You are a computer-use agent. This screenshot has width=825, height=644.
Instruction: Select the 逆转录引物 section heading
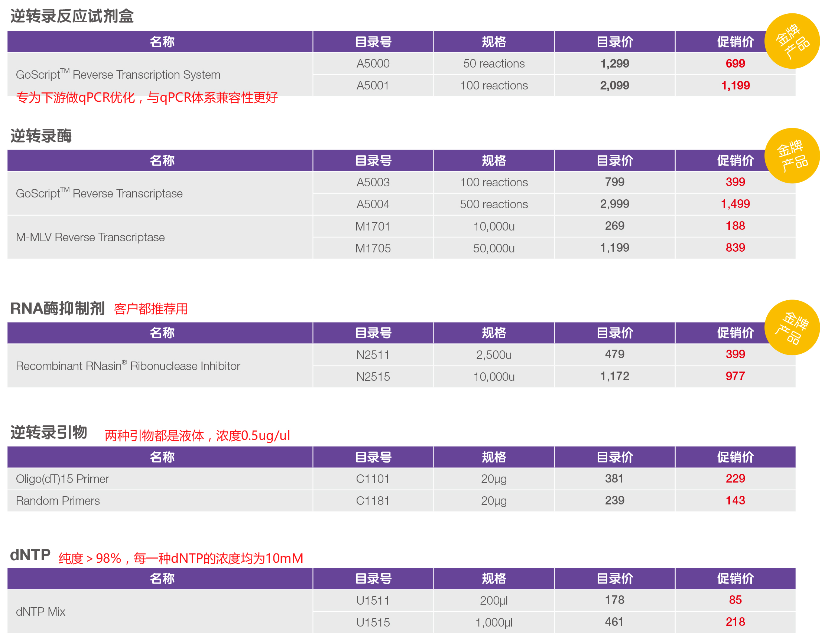click(x=49, y=432)
